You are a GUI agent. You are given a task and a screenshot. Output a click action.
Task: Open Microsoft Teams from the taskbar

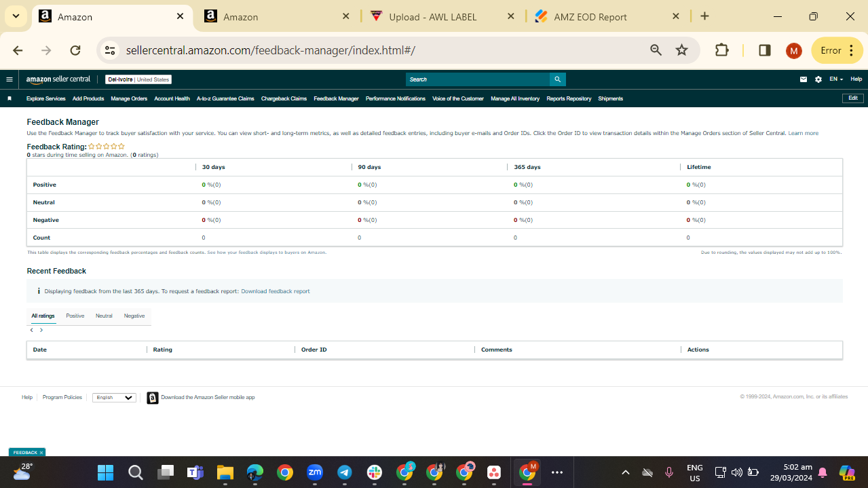pos(195,472)
